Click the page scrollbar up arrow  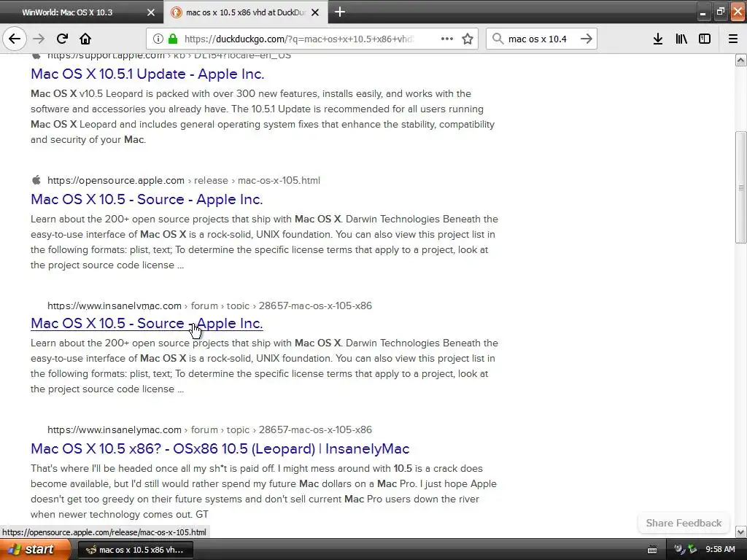(740, 60)
